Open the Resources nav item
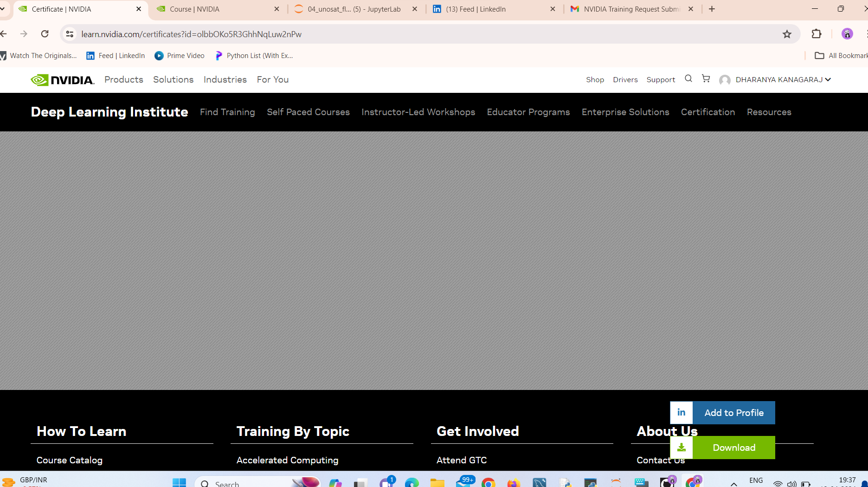The image size is (868, 487). click(x=769, y=112)
